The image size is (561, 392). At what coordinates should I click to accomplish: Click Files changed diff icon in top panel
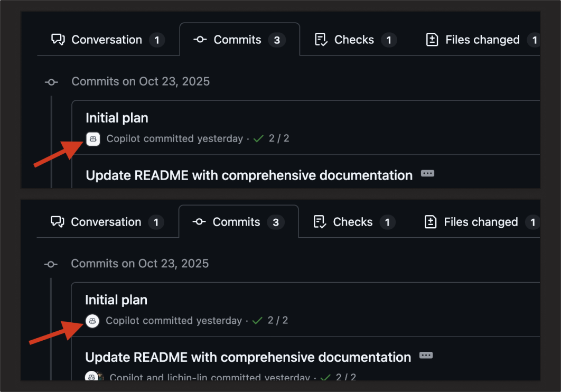tap(432, 40)
